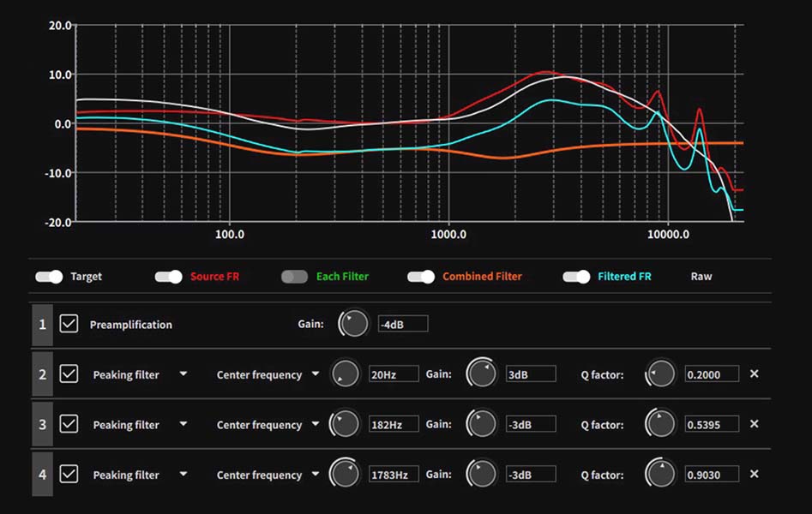812x514 pixels.
Task: Select the -4dB preamplification gain field
Action: tap(402, 324)
